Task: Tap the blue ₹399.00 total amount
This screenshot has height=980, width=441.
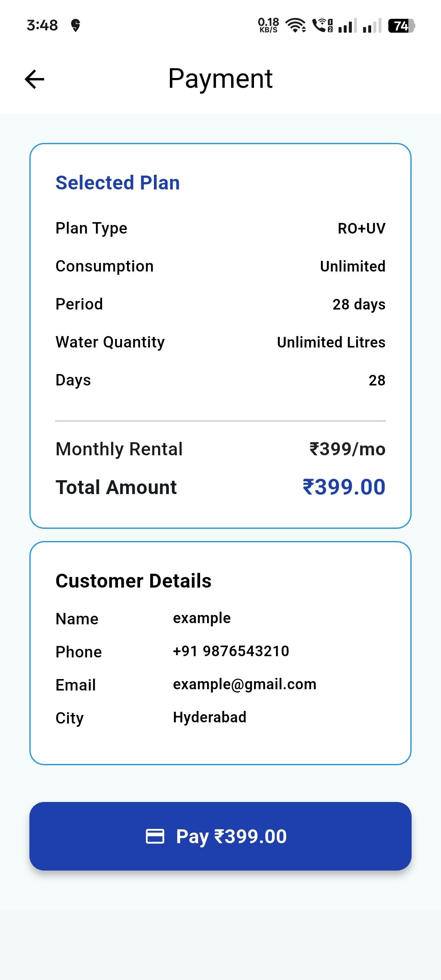Action: point(344,487)
